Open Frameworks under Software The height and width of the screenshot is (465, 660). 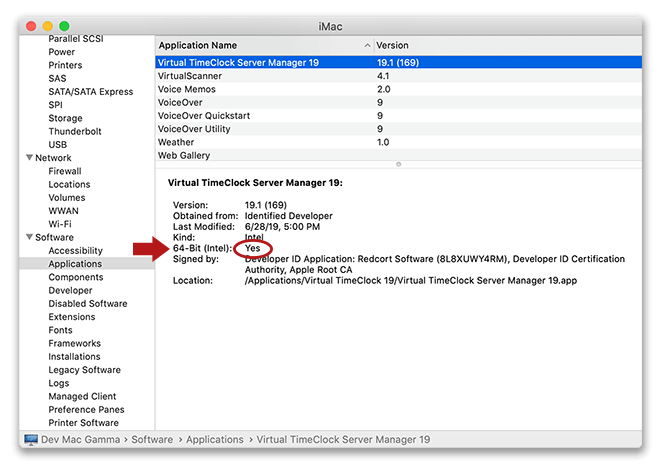click(x=75, y=343)
